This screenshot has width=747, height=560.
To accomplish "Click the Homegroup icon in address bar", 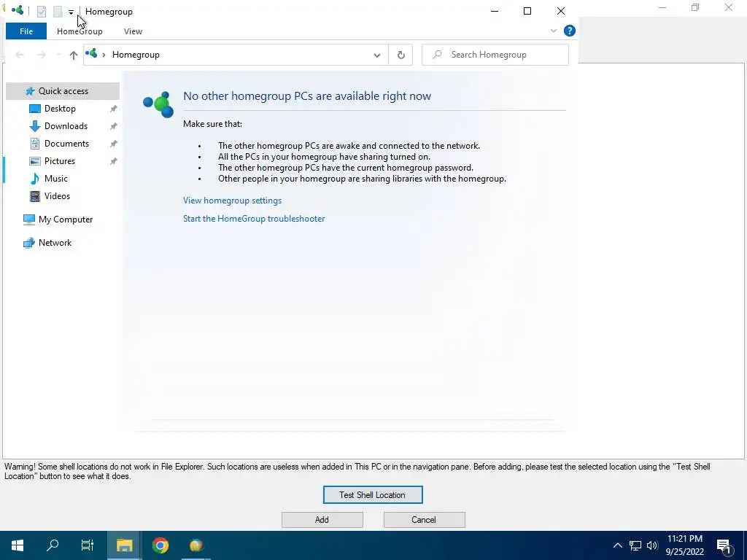I will pyautogui.click(x=91, y=53).
